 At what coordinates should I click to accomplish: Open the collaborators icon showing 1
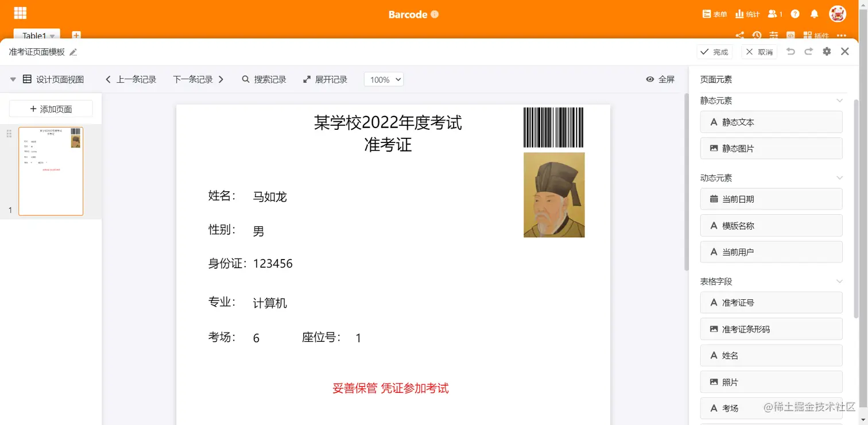(x=775, y=14)
